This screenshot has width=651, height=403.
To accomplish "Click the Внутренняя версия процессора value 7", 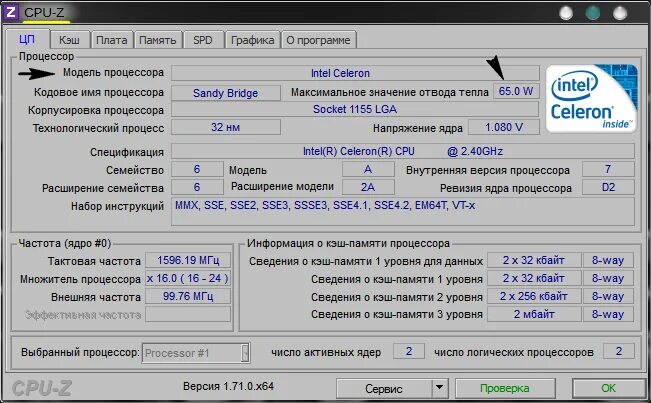I will [608, 169].
